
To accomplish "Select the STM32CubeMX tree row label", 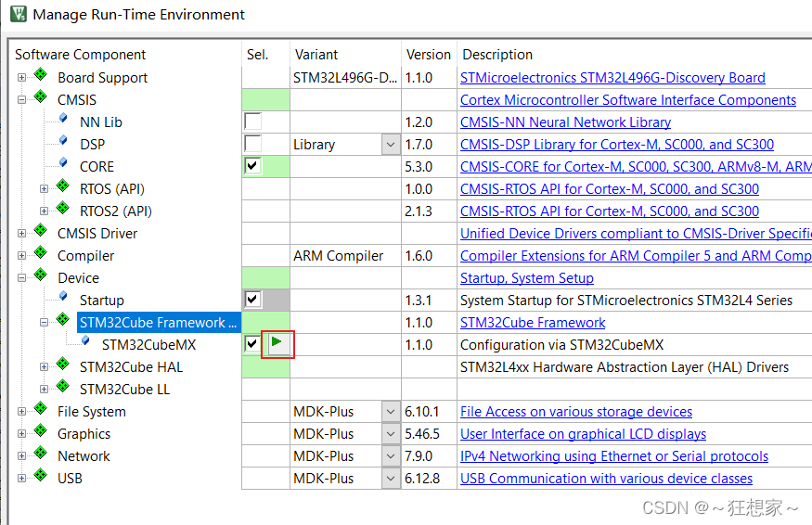I will point(148,345).
